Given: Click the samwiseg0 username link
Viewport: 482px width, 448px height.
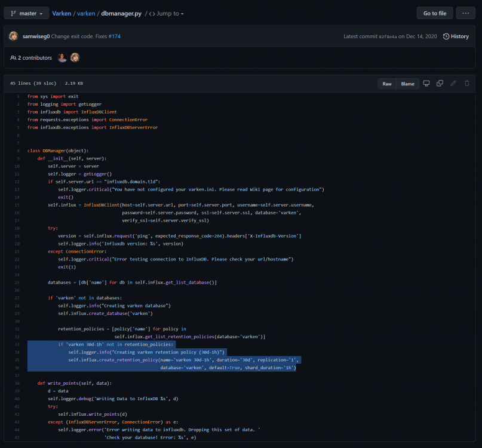Looking at the screenshot, I should click(36, 36).
